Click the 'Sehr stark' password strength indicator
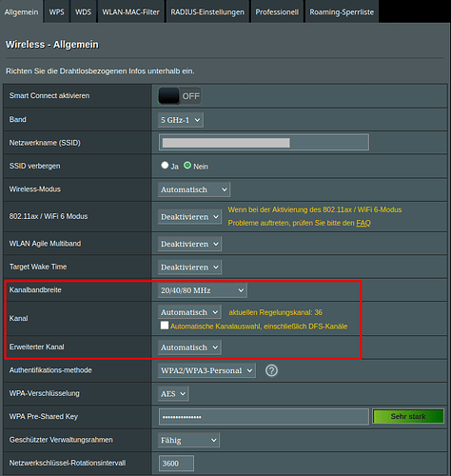This screenshot has height=476, width=451. point(408,416)
